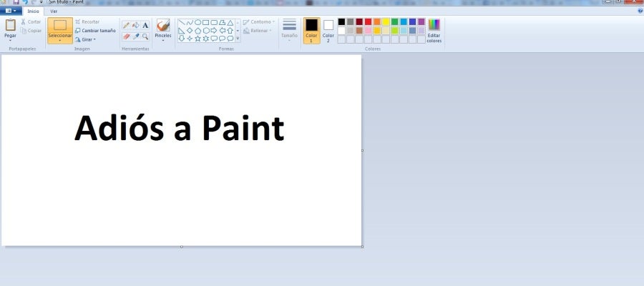
Task: Open the Seleccionar dropdown arrow
Action: click(60, 41)
